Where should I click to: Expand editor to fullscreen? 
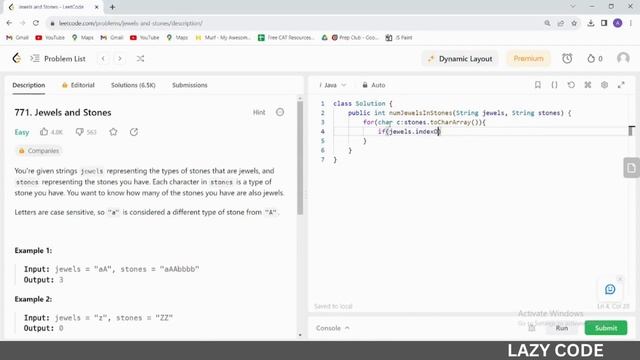point(621,84)
